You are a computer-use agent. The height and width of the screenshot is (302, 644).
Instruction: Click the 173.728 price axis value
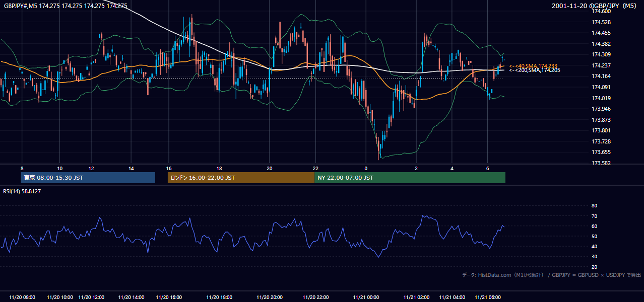601,141
